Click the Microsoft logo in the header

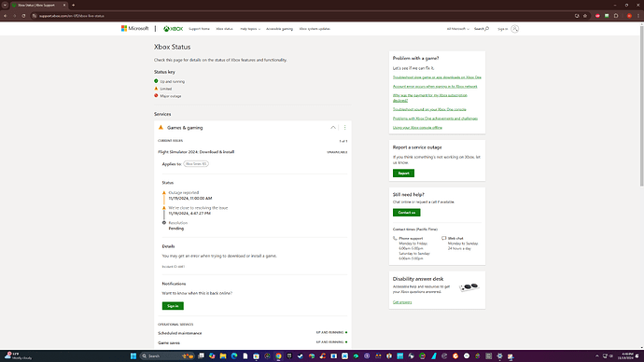[x=134, y=29]
